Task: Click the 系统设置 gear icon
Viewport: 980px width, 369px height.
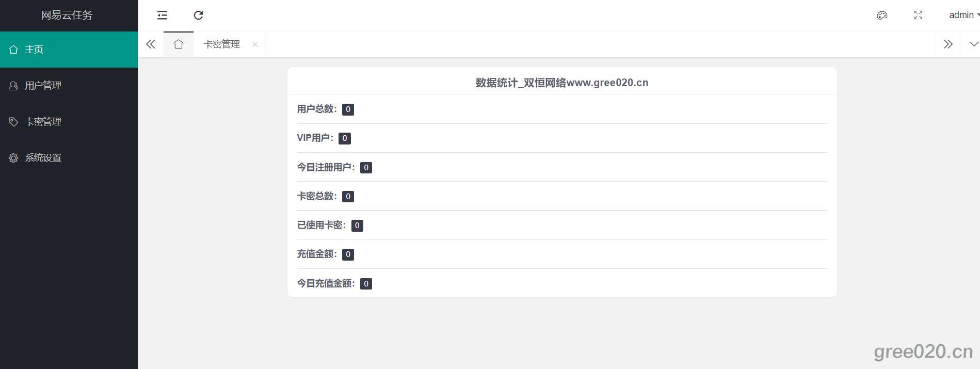Action: click(x=13, y=158)
